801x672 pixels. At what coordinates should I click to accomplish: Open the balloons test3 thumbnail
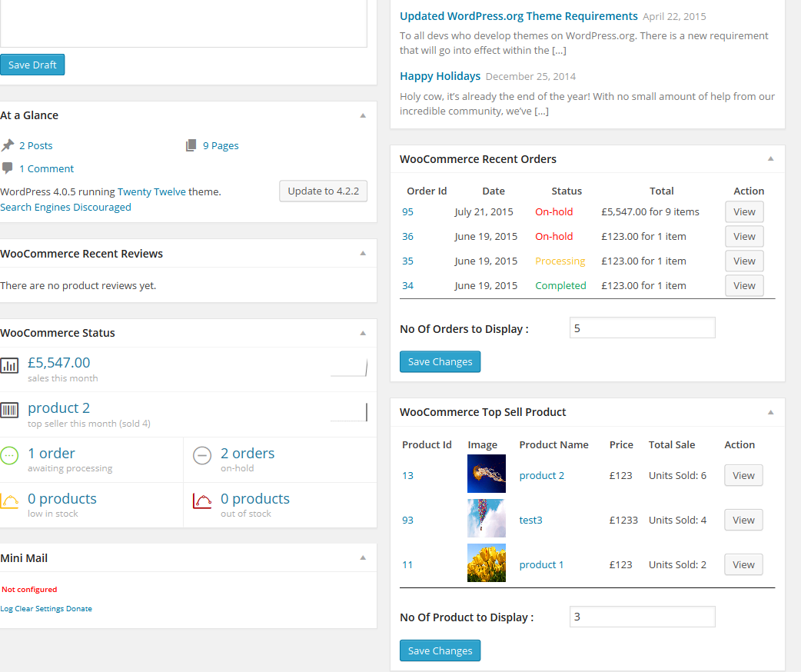coord(487,518)
